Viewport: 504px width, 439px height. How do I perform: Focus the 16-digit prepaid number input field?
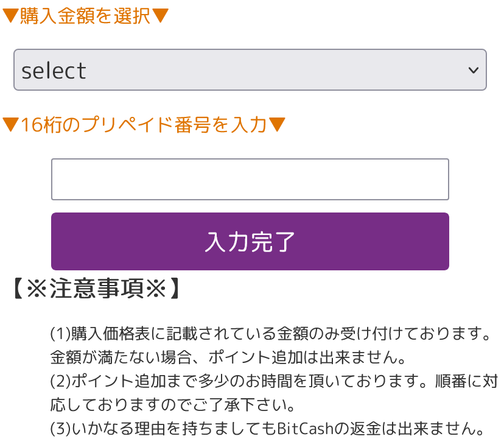[250, 179]
